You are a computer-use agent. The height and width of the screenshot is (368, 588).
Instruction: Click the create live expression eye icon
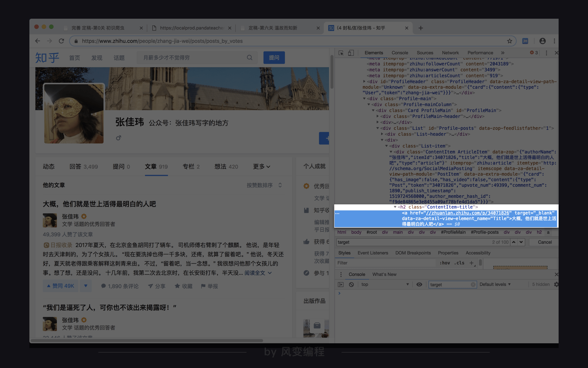point(419,284)
